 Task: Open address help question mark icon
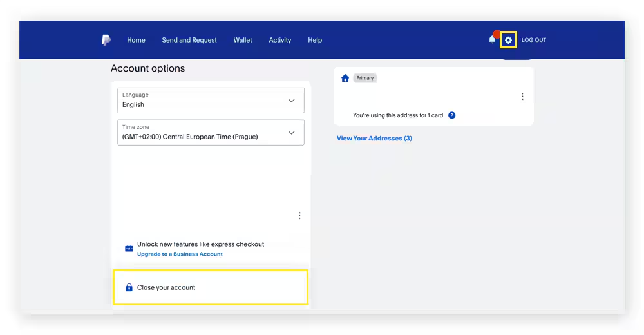[x=452, y=115]
